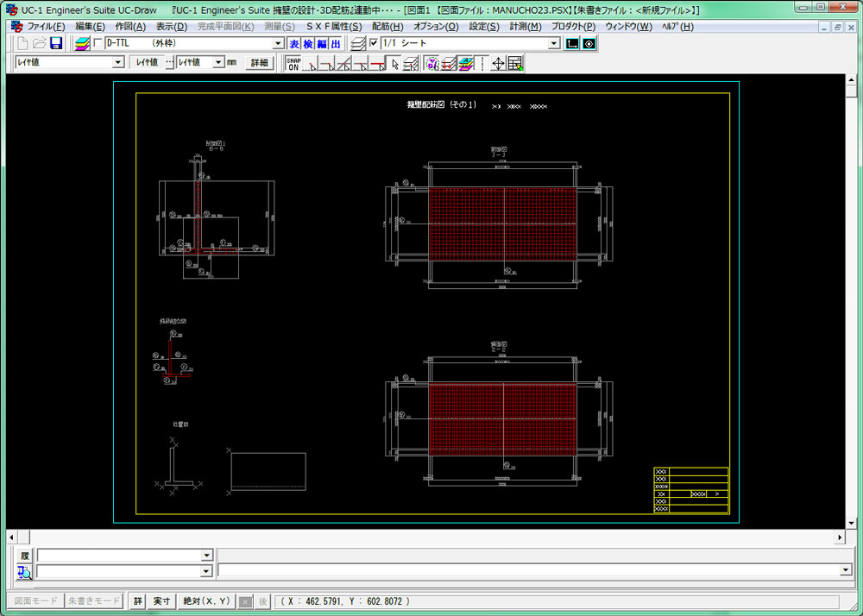
Task: Toggle the checkbox beside D-TTL layer
Action: point(98,43)
